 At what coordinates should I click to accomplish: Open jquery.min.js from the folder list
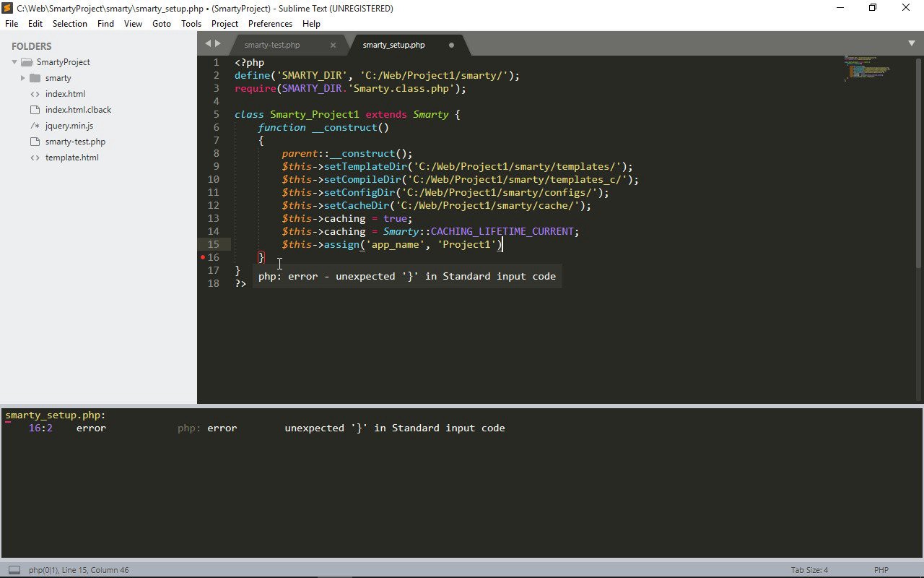[69, 126]
